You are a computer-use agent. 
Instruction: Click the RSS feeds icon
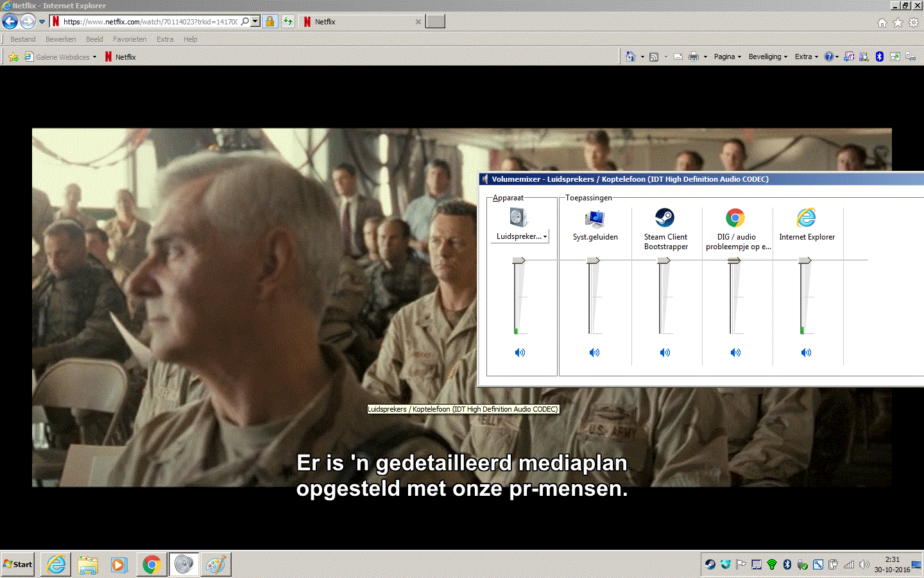(x=654, y=57)
